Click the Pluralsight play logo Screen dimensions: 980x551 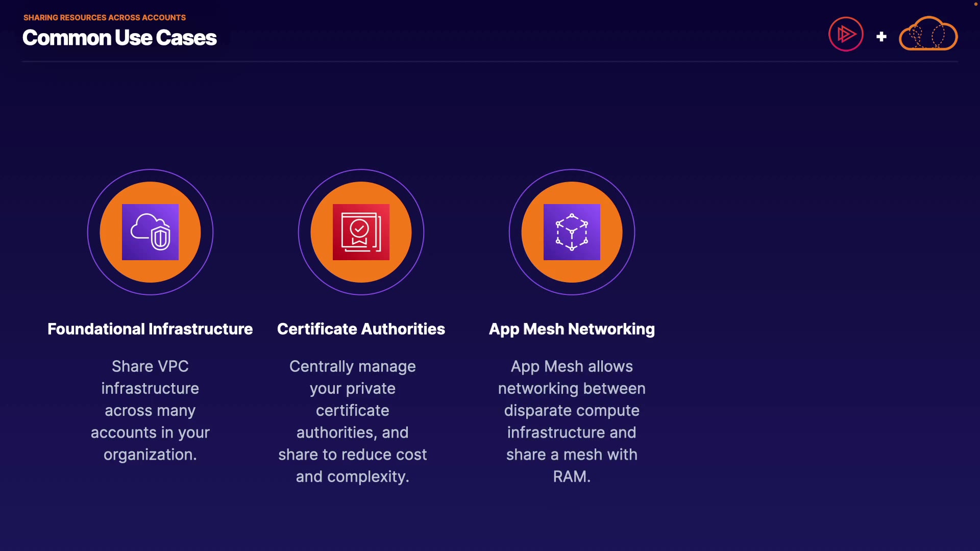click(x=846, y=34)
